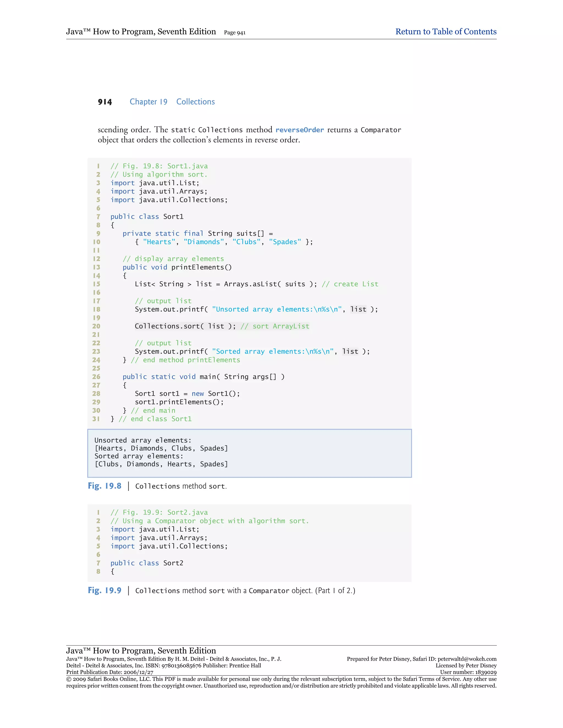
Task: Click the import java.util.Collections line in Sort1
Action: (x=169, y=200)
